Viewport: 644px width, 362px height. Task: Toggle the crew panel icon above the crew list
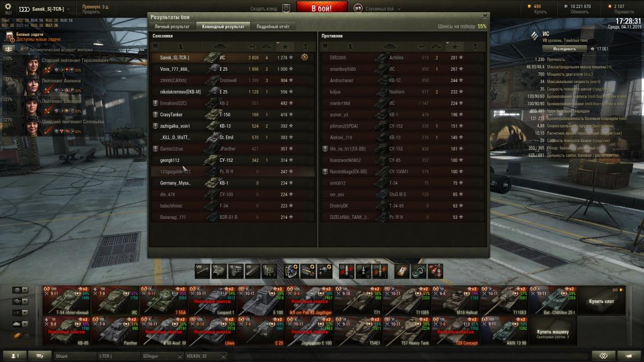[10, 49]
